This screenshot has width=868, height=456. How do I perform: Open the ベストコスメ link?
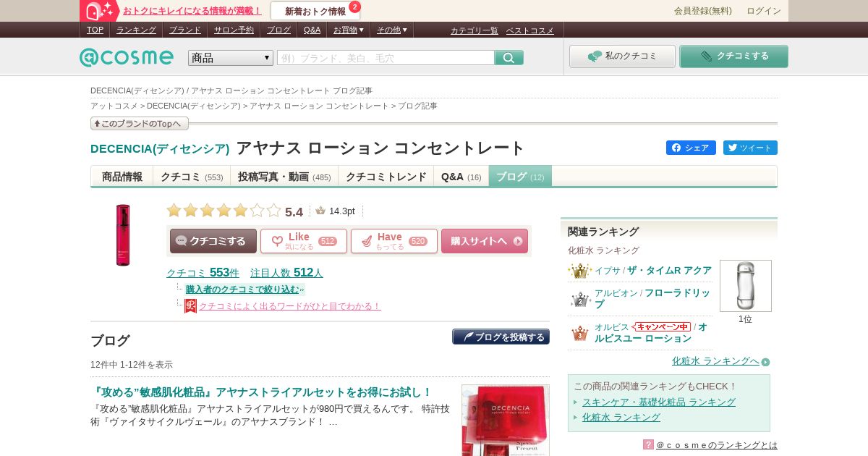coord(530,30)
